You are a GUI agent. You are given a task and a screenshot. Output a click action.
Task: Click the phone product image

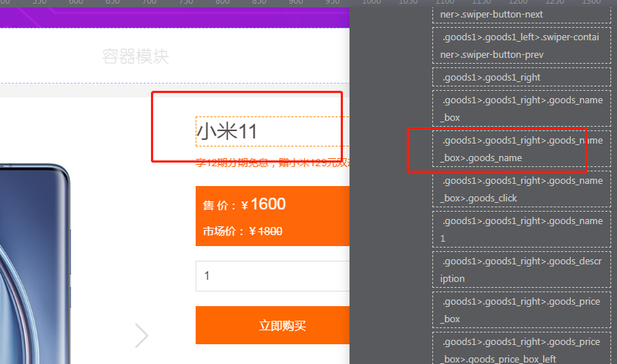pyautogui.click(x=34, y=264)
